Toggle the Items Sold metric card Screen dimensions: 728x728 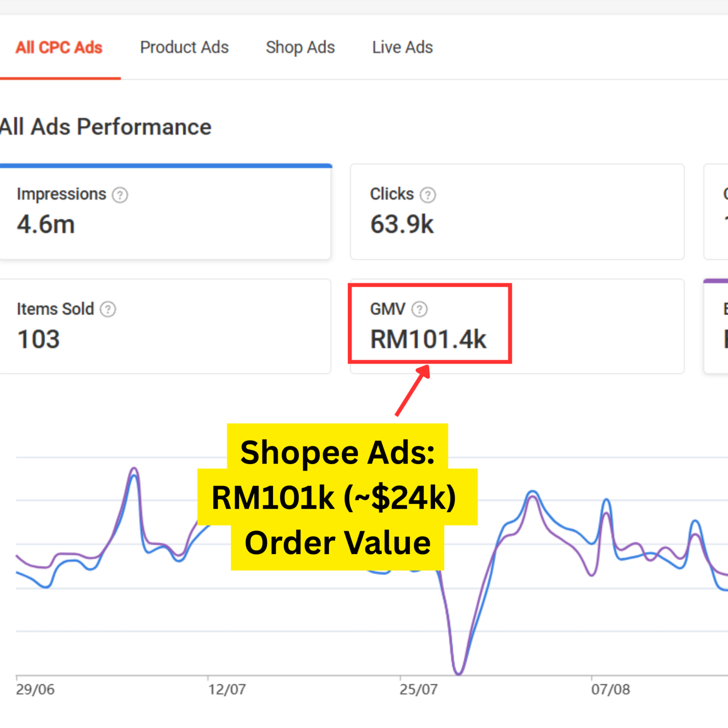click(165, 326)
